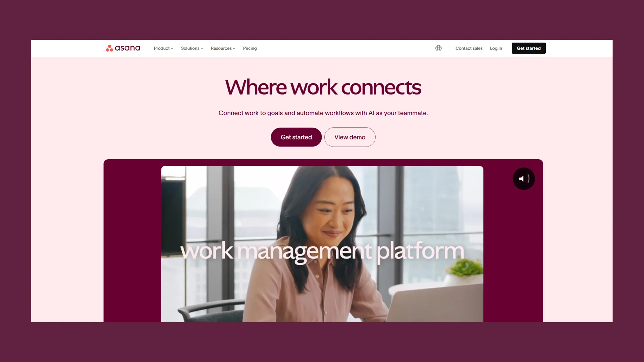Click the Where work connects headline
Screen dimensions: 644x362
coord(323,87)
